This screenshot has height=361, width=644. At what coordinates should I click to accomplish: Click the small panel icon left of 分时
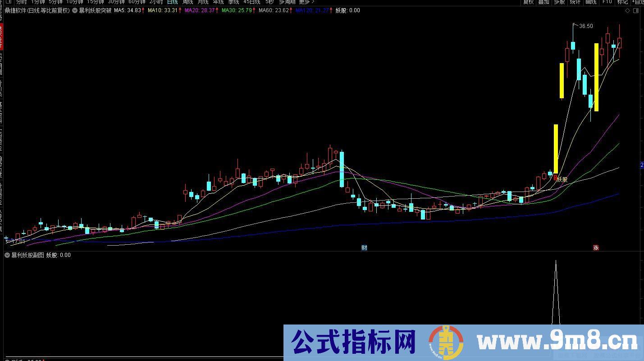(x=9, y=2)
